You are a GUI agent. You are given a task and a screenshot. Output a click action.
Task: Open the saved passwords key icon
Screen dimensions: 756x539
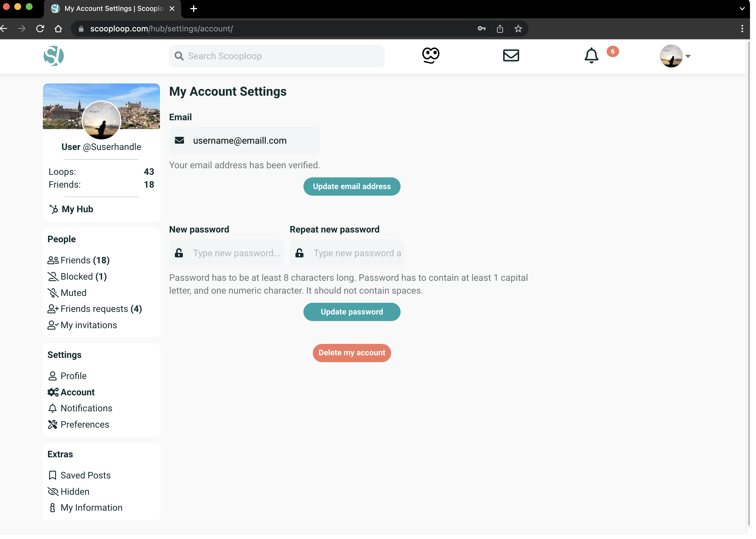[x=481, y=29]
